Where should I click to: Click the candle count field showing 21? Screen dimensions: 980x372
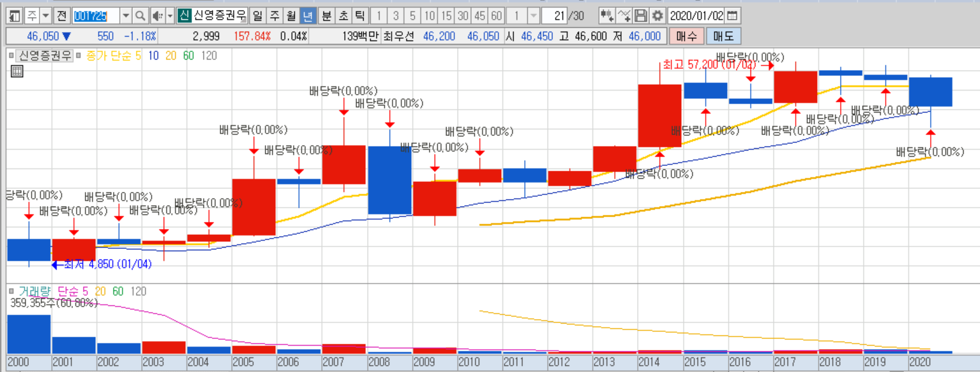[x=554, y=16]
